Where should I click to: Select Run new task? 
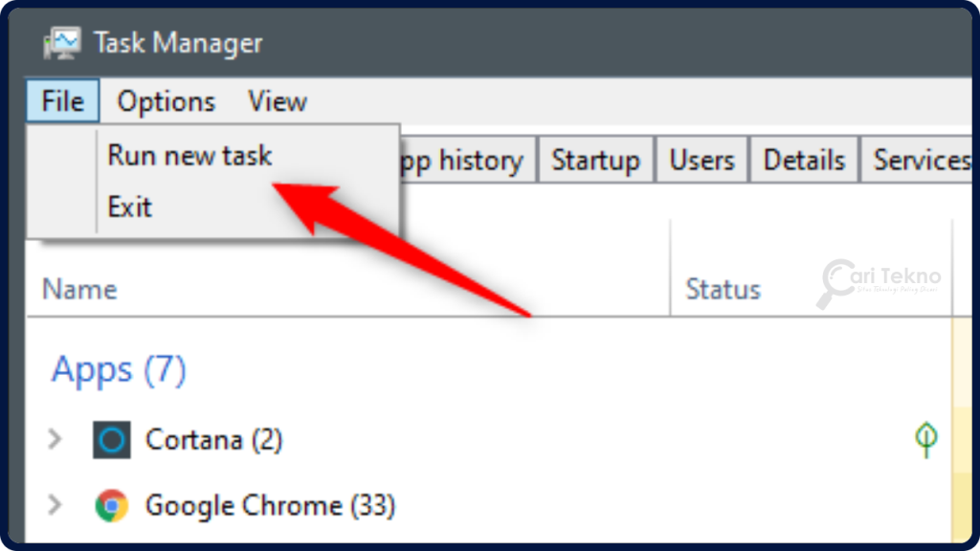point(189,155)
